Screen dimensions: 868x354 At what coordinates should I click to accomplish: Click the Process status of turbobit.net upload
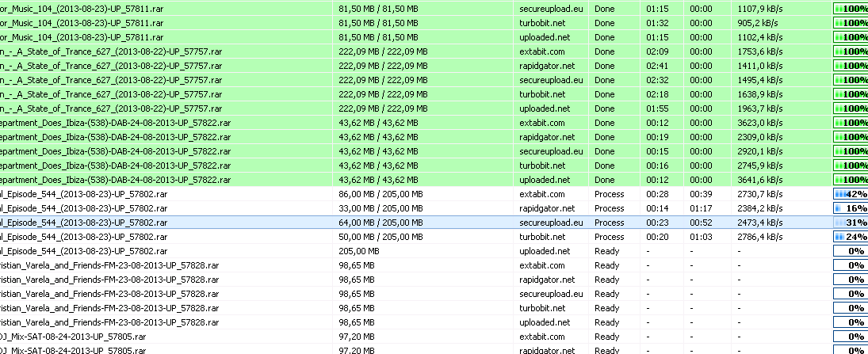[610, 237]
